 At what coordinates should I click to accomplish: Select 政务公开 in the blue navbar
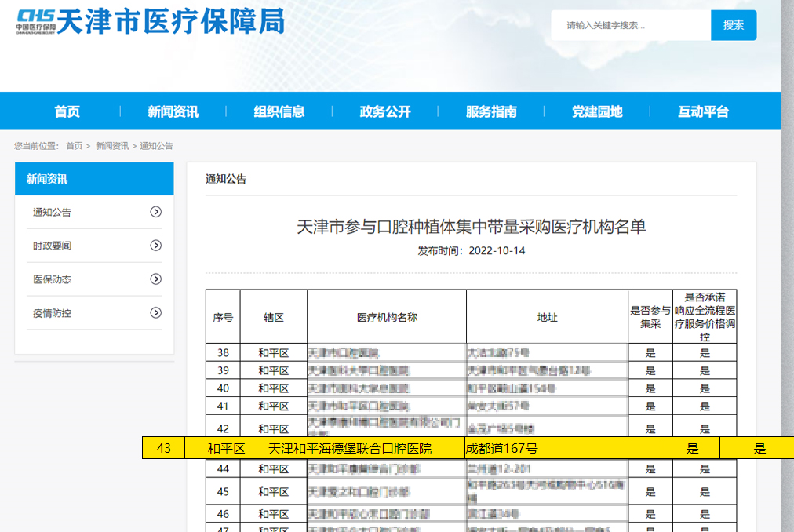click(385, 111)
